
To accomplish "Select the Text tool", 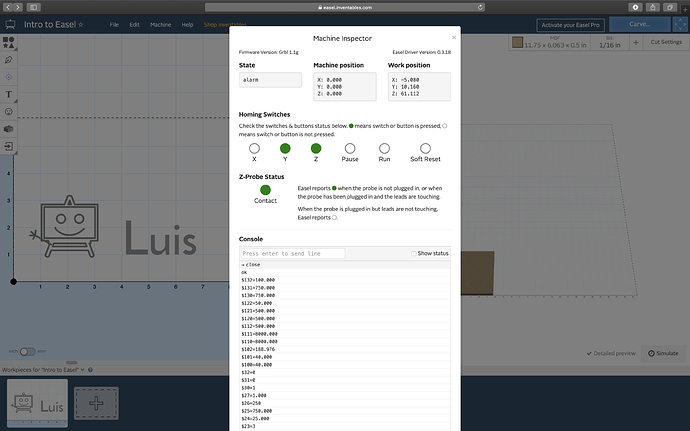I will point(8,94).
